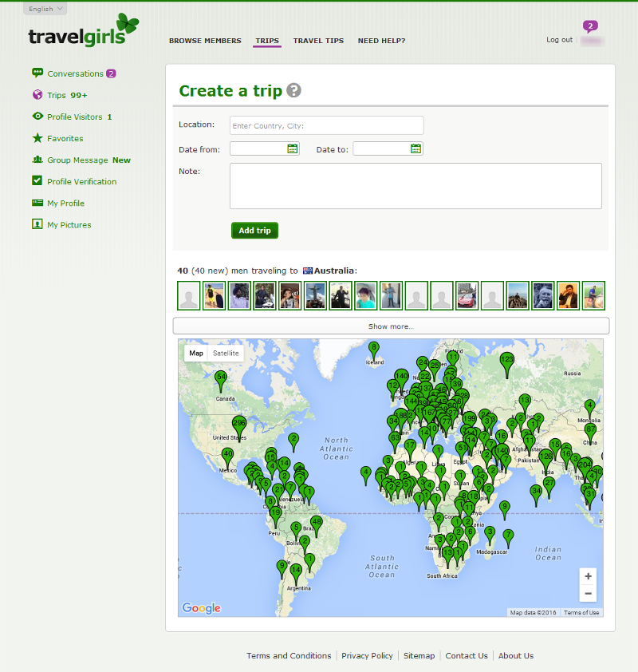
Task: Open the Need Help menu
Action: pyautogui.click(x=381, y=41)
